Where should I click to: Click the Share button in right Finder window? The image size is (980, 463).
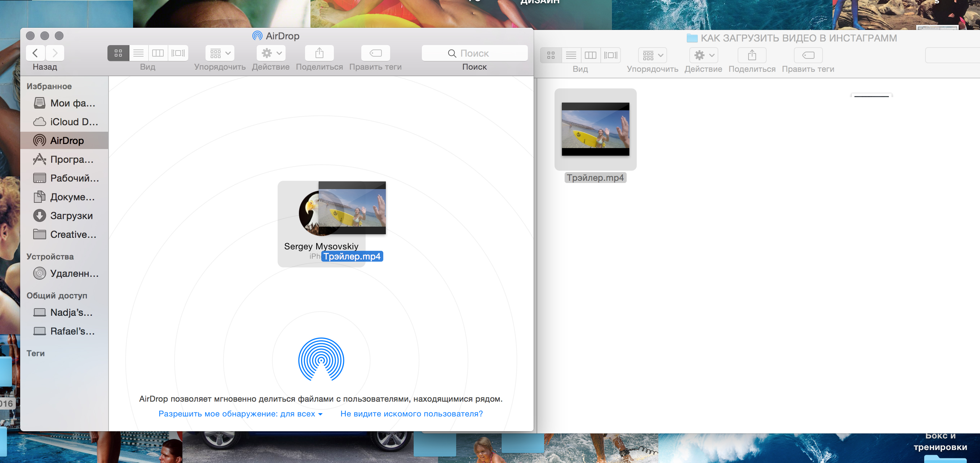click(752, 55)
